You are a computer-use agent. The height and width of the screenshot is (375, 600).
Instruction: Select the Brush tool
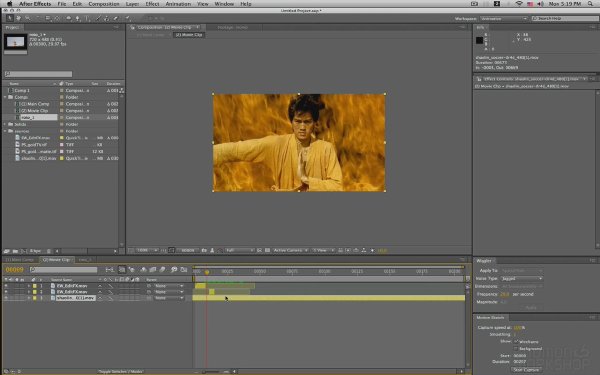pos(98,18)
